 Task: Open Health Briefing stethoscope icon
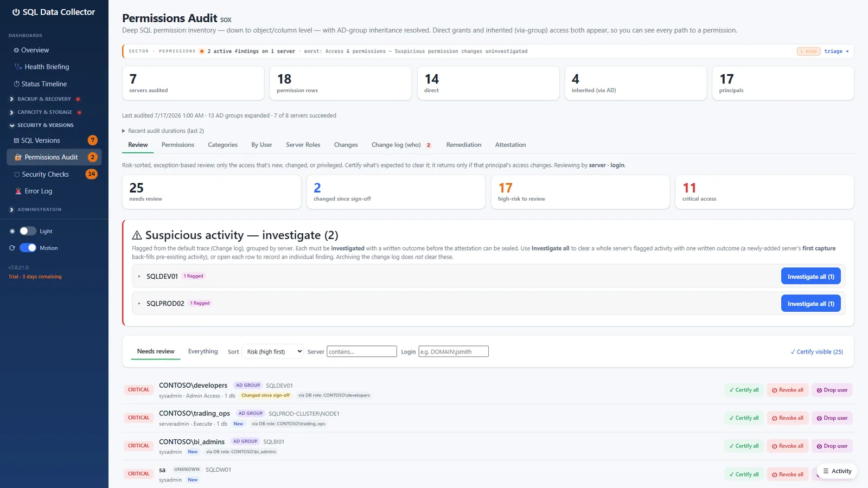pos(18,67)
